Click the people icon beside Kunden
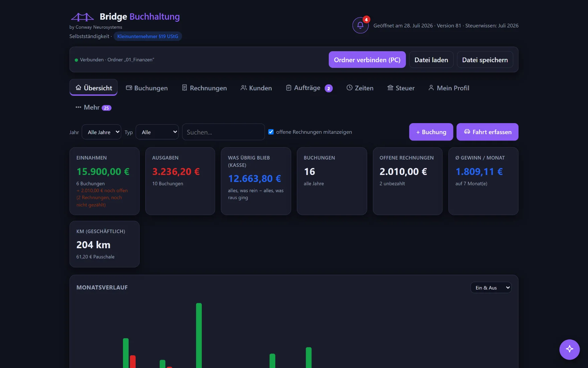Screen dimensions: 588x368 (x=244, y=88)
